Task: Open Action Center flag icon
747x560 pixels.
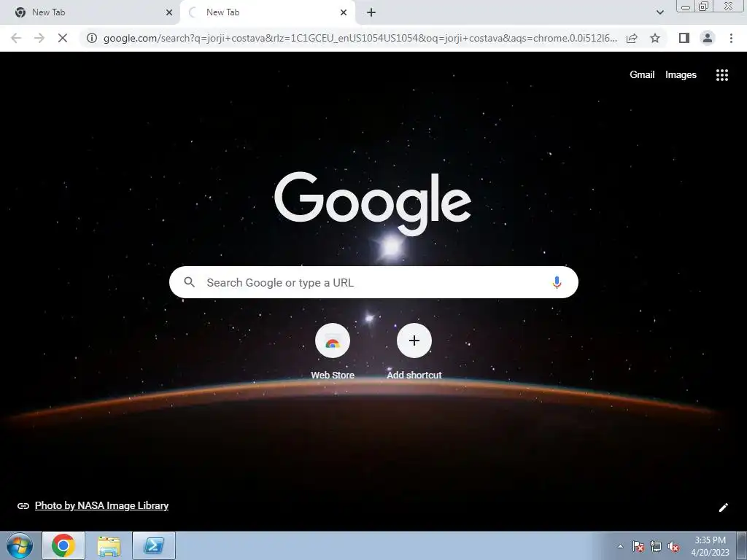Action: pos(638,546)
